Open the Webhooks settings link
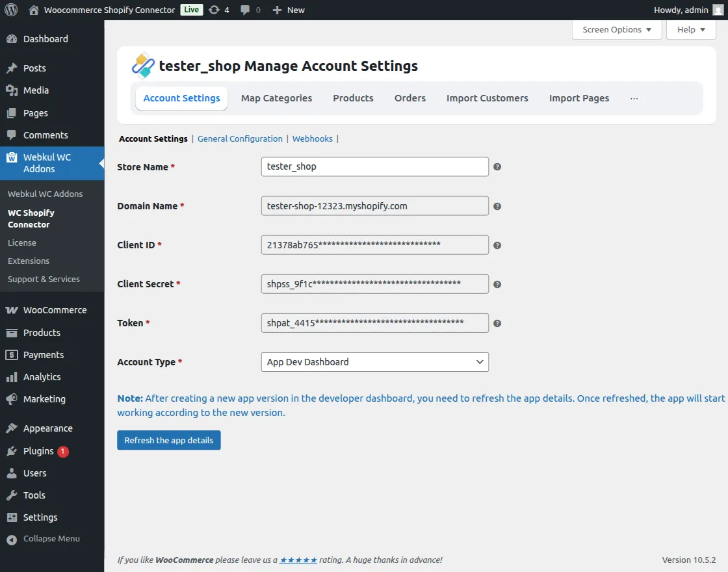Screen dimensions: 728x572 click(312, 138)
